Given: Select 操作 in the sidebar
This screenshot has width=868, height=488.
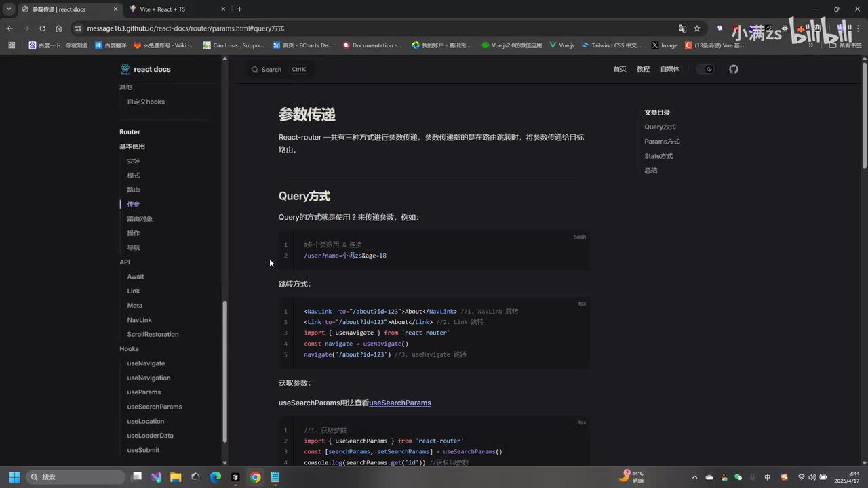Looking at the screenshot, I should [x=134, y=233].
